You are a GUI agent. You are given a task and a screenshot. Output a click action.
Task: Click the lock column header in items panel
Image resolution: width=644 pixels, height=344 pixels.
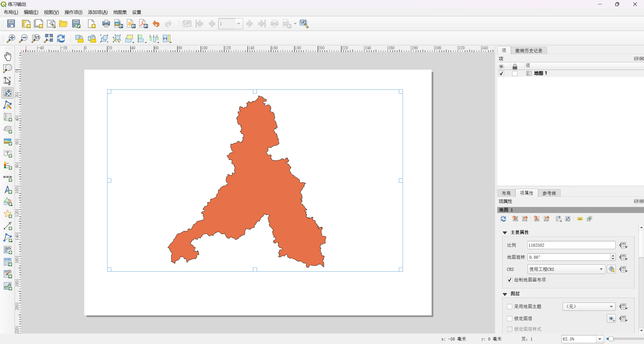coord(515,66)
